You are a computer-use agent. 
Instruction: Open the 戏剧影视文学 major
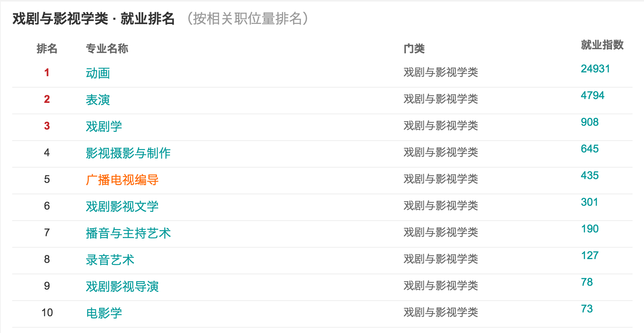[x=122, y=207]
